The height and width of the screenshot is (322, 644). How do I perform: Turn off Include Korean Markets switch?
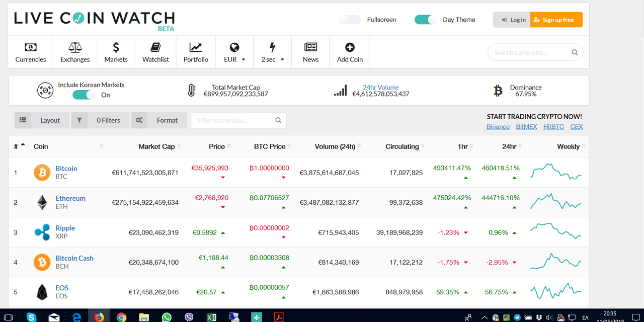click(x=84, y=95)
